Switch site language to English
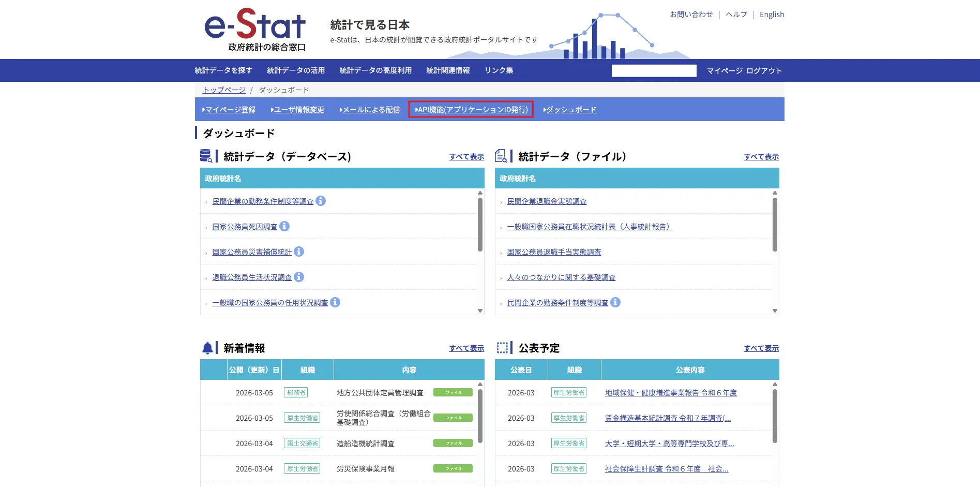The height and width of the screenshot is (487, 980). tap(772, 14)
